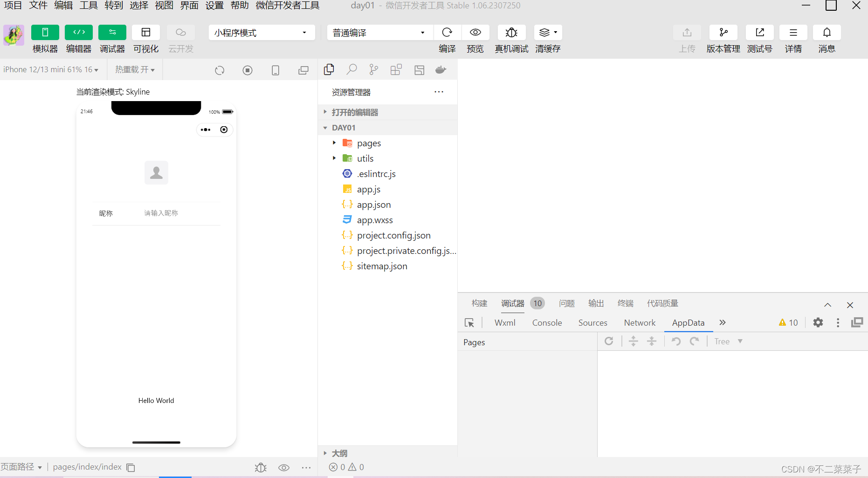Click the simulator stop icon

248,70
